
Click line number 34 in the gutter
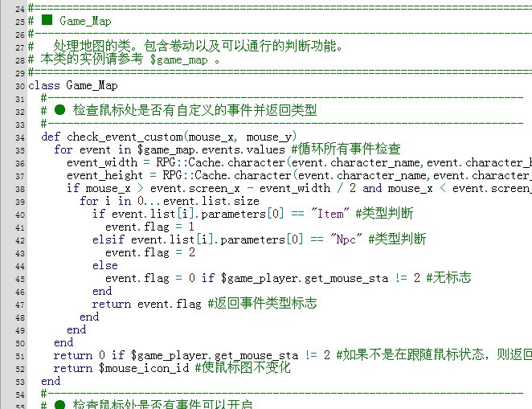pos(20,137)
